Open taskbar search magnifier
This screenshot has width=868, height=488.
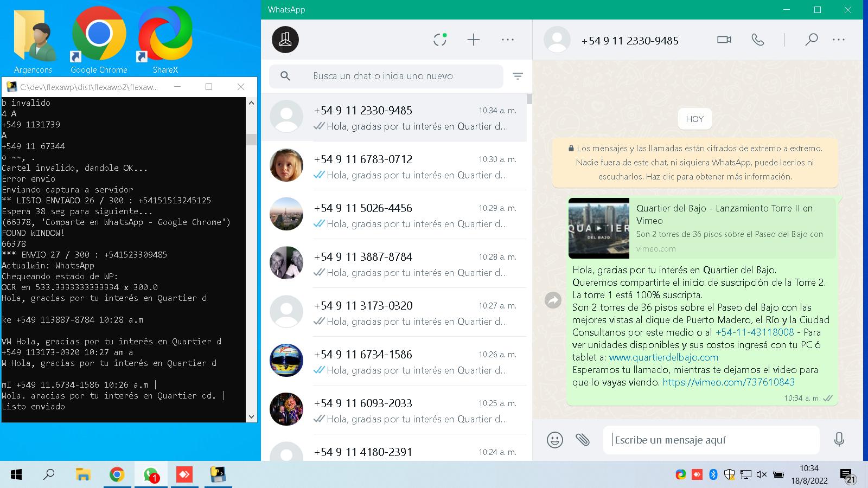point(49,475)
